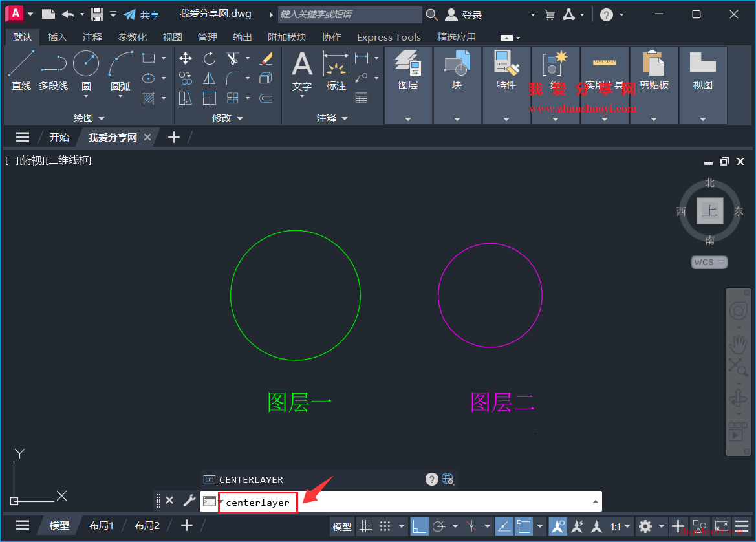Toggle object snap (2D) in status bar
The image size is (756, 542).
click(x=524, y=526)
